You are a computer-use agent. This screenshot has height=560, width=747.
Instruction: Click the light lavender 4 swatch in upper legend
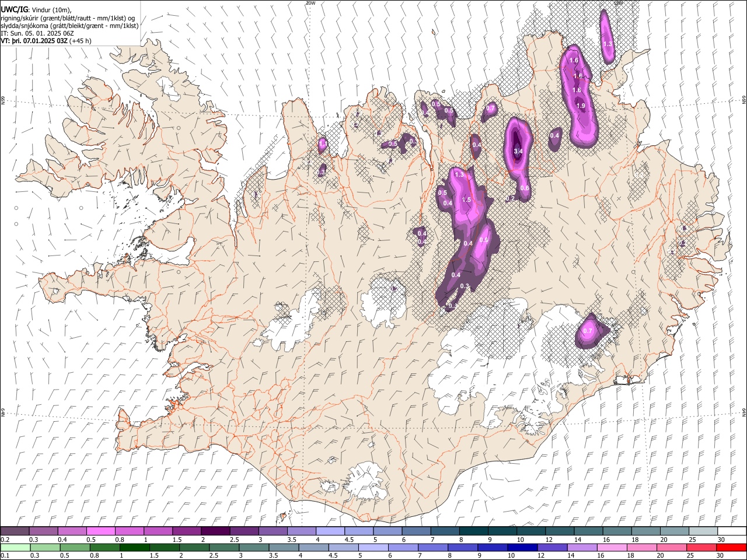tap(330, 531)
